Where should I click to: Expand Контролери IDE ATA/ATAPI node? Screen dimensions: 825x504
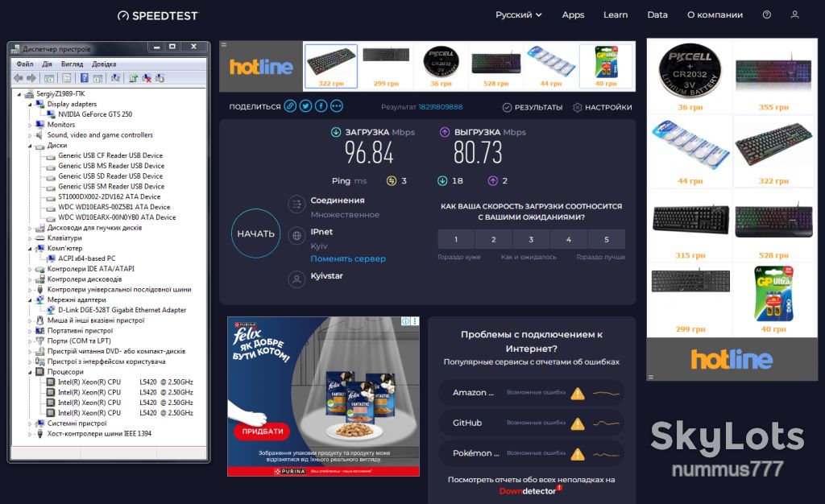tap(30, 269)
